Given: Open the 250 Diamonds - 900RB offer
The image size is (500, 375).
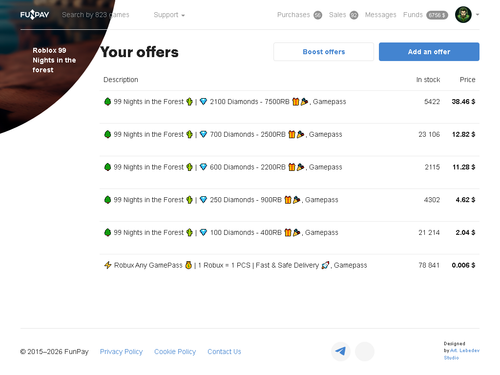Looking at the screenshot, I should pos(289,205).
